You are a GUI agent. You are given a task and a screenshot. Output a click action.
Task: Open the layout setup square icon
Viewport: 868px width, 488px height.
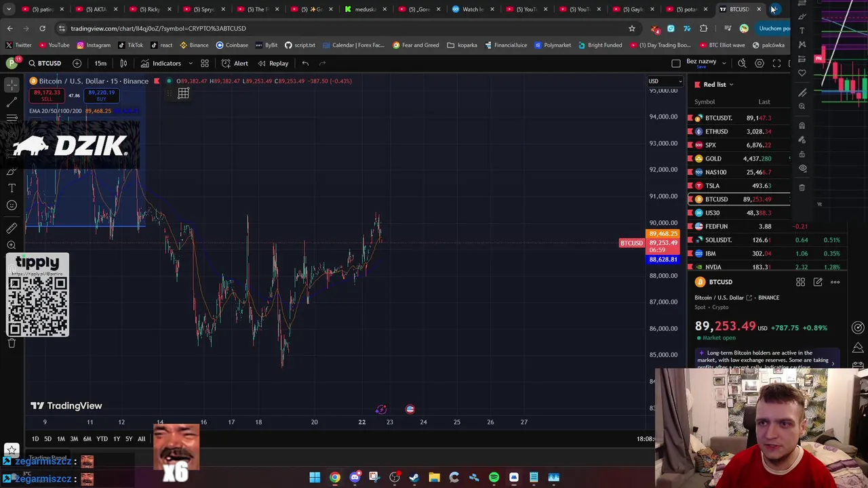675,63
